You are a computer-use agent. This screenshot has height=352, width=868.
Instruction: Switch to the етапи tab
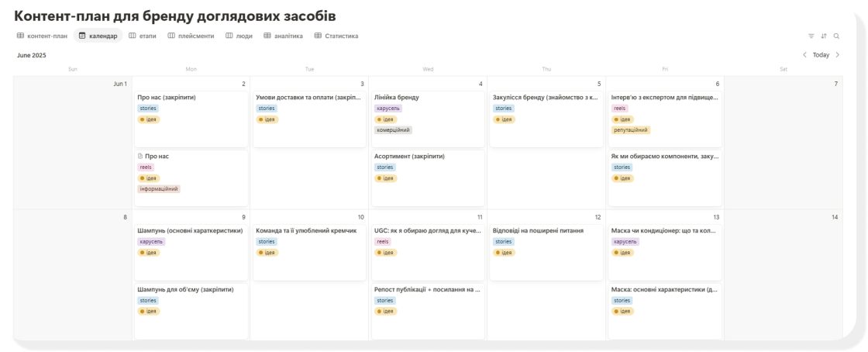point(143,36)
